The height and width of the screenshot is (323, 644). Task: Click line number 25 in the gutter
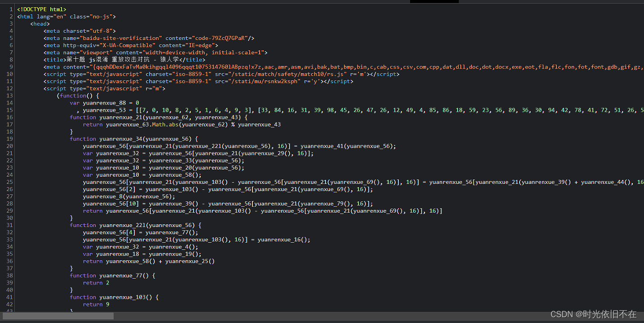pos(10,182)
